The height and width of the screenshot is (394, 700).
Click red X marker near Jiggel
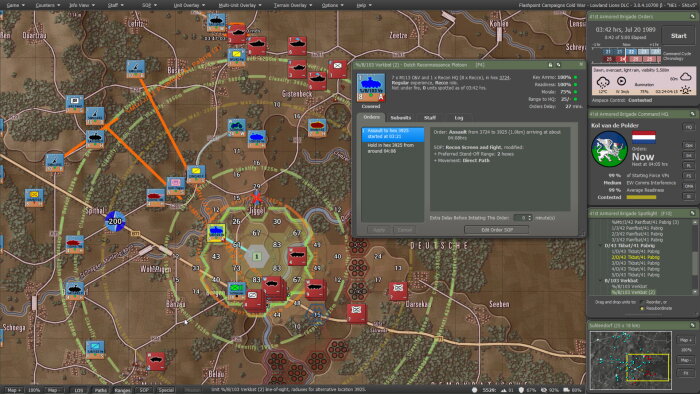coord(256,197)
